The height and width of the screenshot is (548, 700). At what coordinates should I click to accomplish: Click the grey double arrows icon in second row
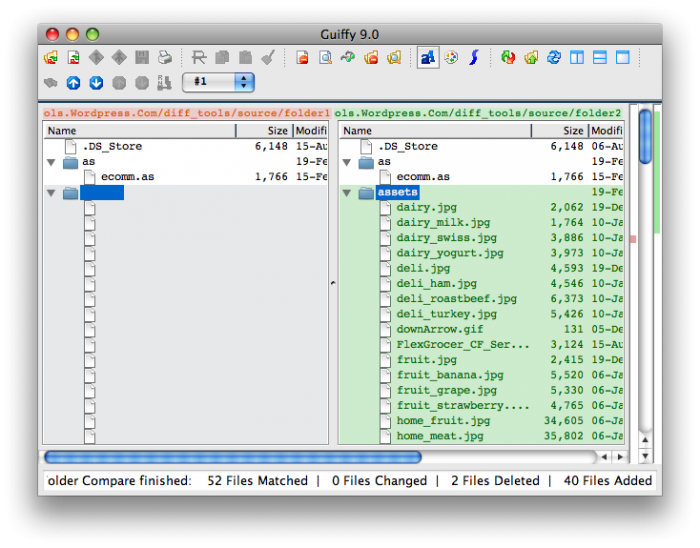(50, 83)
